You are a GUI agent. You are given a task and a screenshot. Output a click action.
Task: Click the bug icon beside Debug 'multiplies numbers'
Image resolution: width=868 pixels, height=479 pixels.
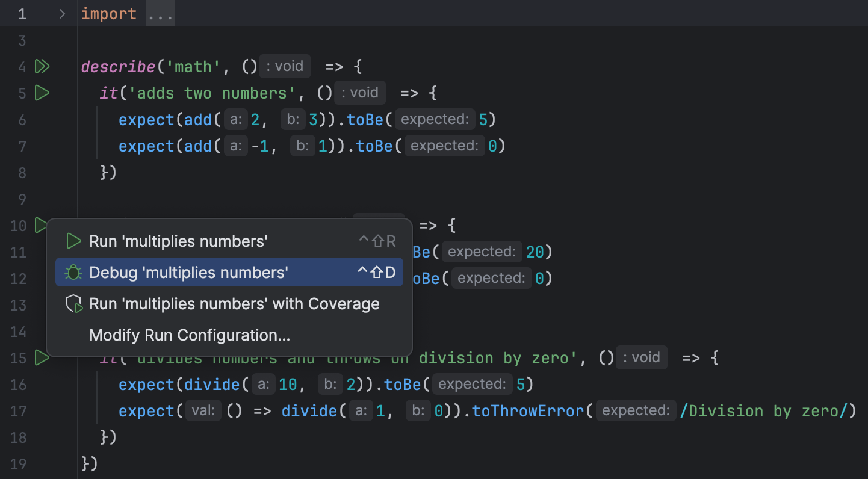click(x=73, y=272)
